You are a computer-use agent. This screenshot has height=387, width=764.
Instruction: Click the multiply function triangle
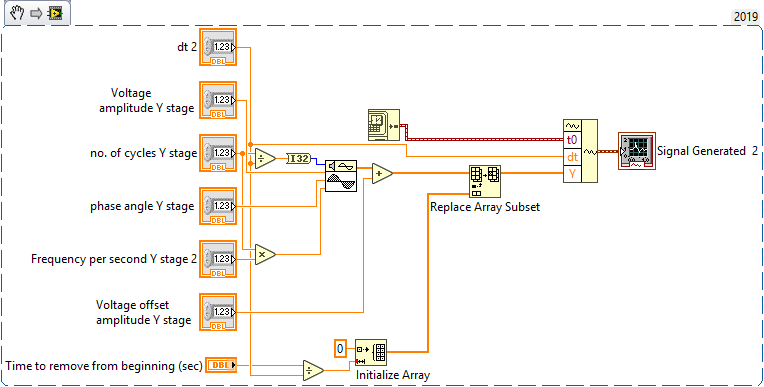click(265, 254)
